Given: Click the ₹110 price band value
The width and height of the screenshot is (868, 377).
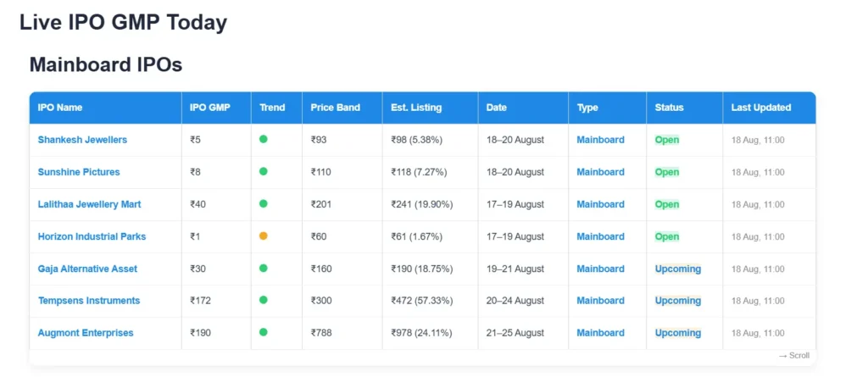Looking at the screenshot, I should [321, 172].
